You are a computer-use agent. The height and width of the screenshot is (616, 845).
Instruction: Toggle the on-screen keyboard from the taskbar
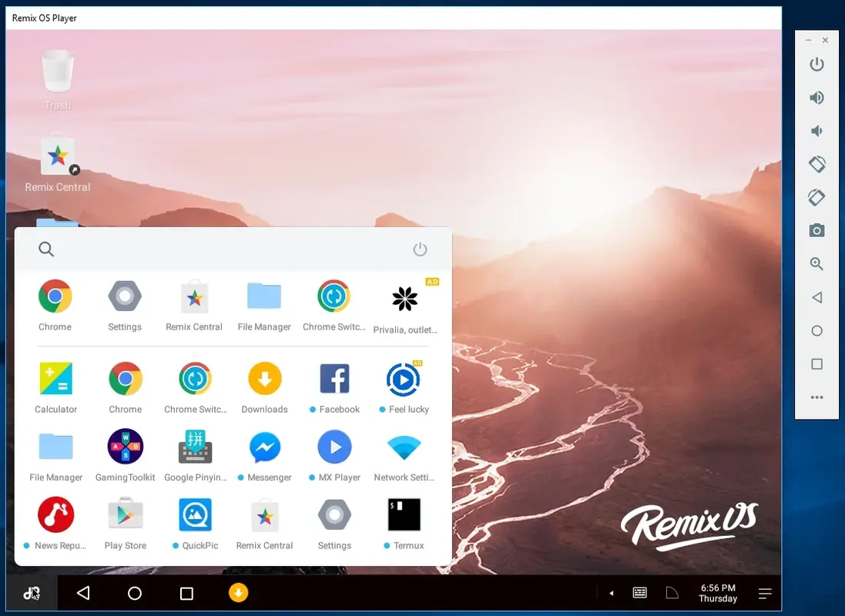point(639,592)
